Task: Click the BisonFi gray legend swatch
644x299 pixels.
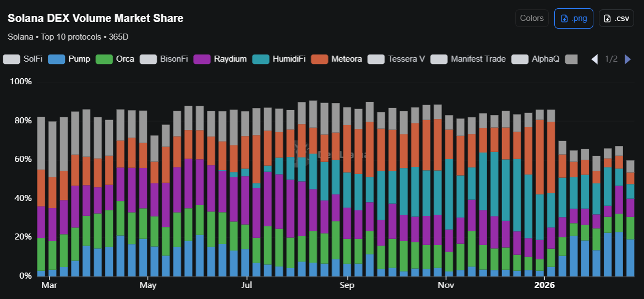Action: 148,59
